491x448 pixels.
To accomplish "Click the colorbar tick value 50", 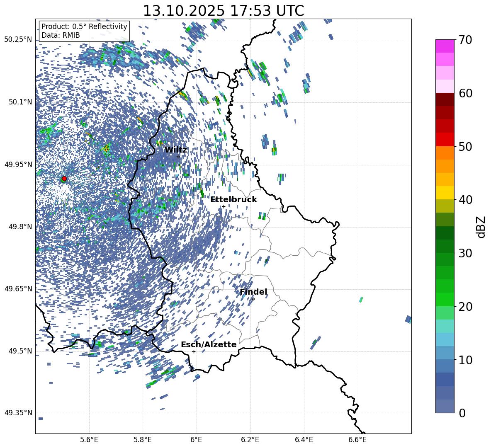I will point(465,146).
